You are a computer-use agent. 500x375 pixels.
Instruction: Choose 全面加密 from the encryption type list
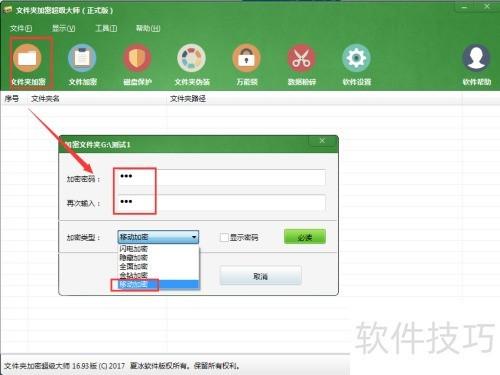coord(159,266)
